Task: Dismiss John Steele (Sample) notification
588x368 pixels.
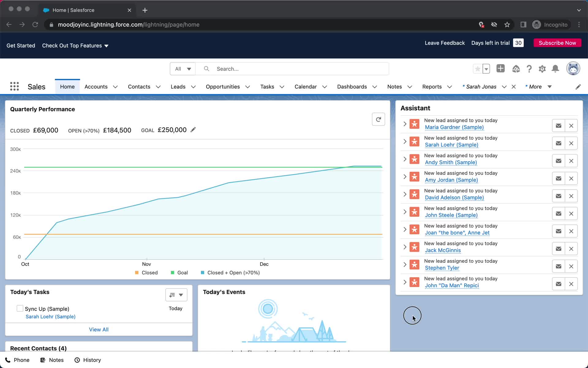Action: point(571,213)
